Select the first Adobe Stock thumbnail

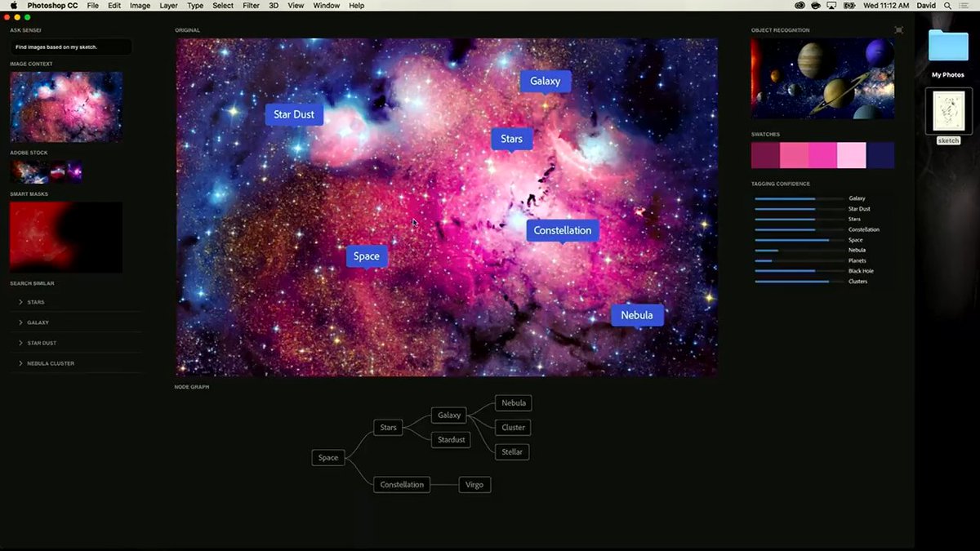pos(28,171)
